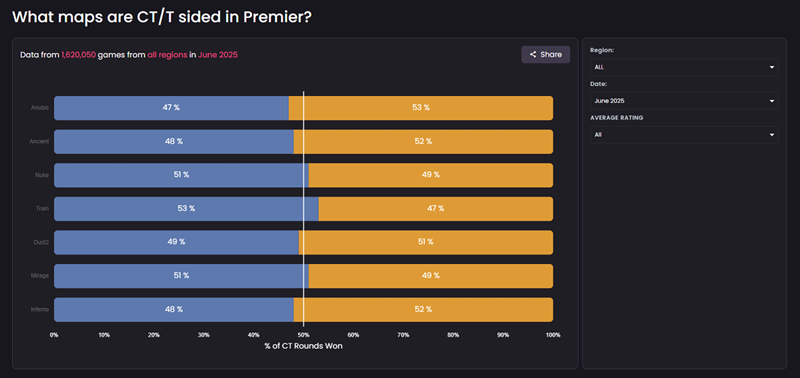Click Ancient blue 48% bar segment

174,141
